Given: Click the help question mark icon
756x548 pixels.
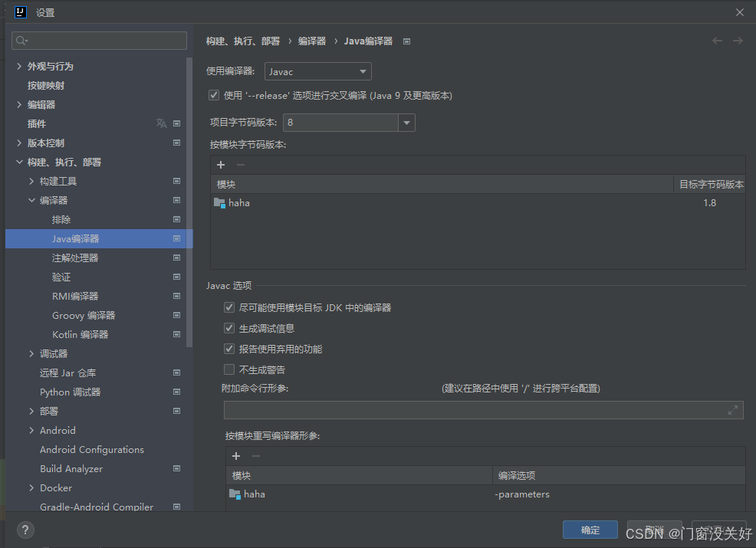Looking at the screenshot, I should point(25,530).
